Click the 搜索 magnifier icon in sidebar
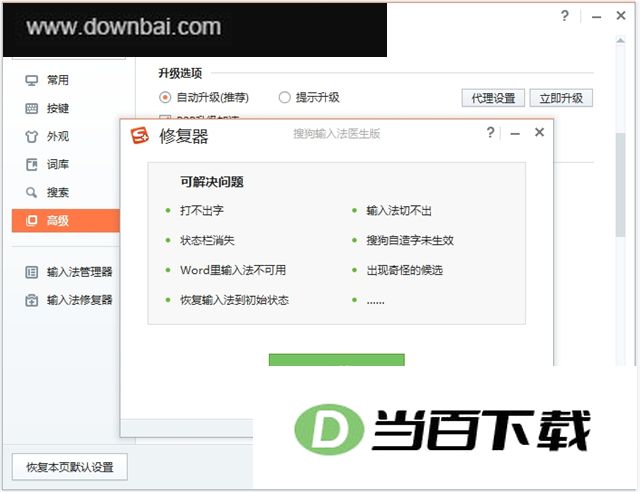This screenshot has height=492, width=640. pyautogui.click(x=31, y=192)
